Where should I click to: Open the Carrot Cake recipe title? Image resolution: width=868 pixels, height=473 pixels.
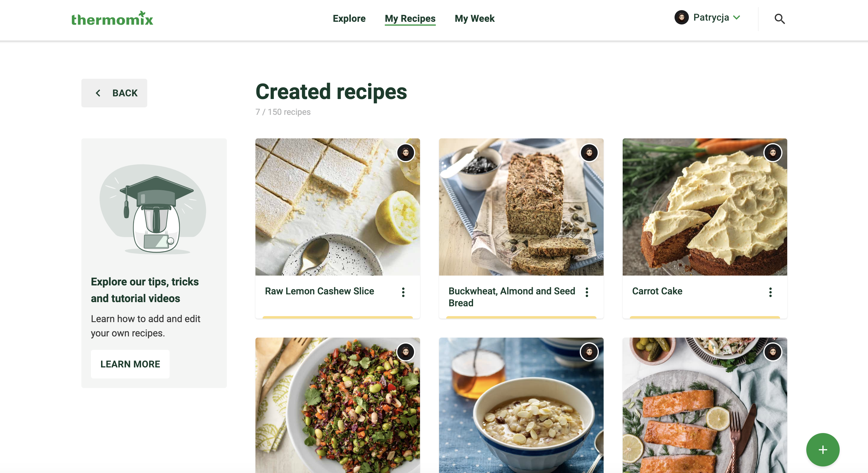coord(657,291)
